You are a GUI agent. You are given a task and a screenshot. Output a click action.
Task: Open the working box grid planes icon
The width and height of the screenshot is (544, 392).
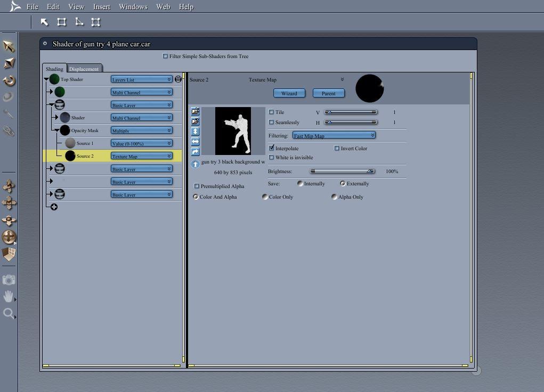click(9, 254)
